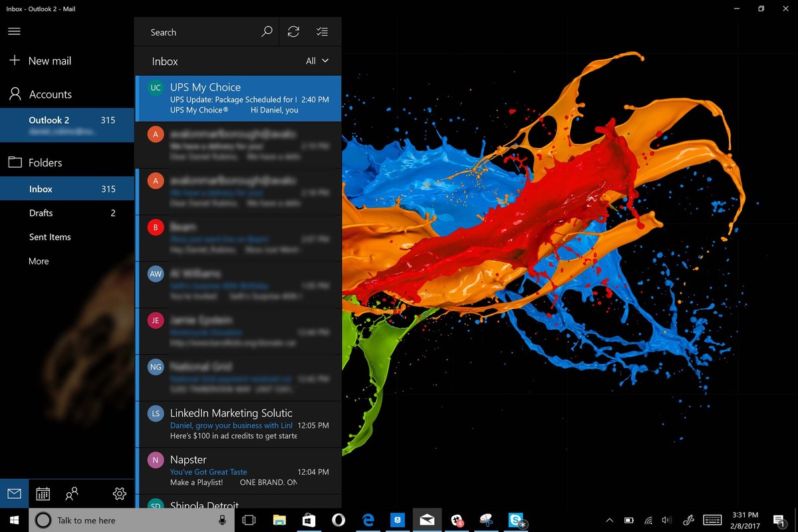
Task: Open the Drafts folder
Action: (x=66, y=213)
